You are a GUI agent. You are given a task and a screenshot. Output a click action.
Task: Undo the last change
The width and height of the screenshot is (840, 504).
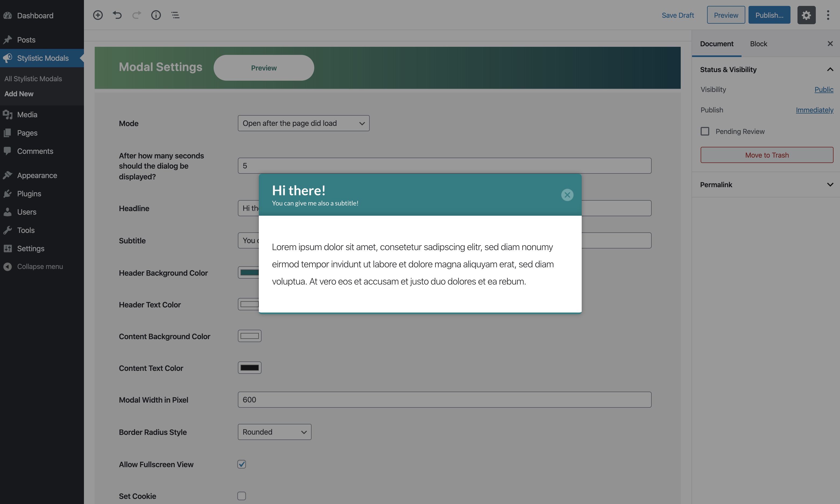[117, 15]
